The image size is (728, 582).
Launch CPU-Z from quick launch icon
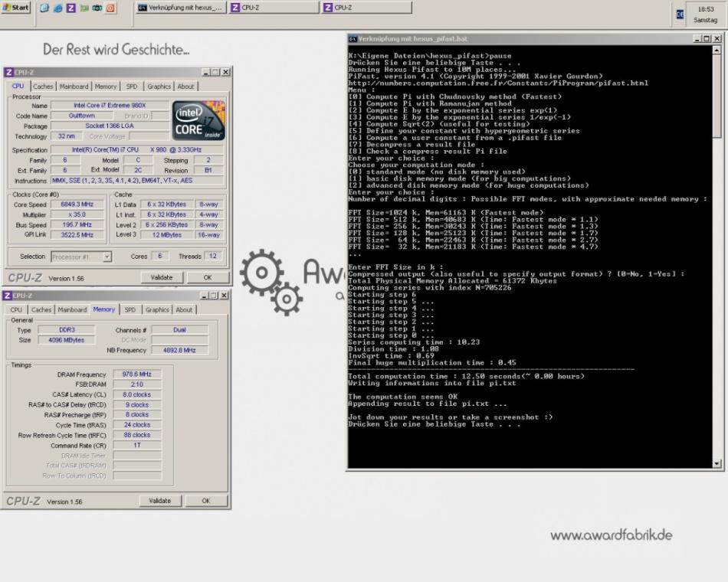pyautogui.click(x=71, y=8)
